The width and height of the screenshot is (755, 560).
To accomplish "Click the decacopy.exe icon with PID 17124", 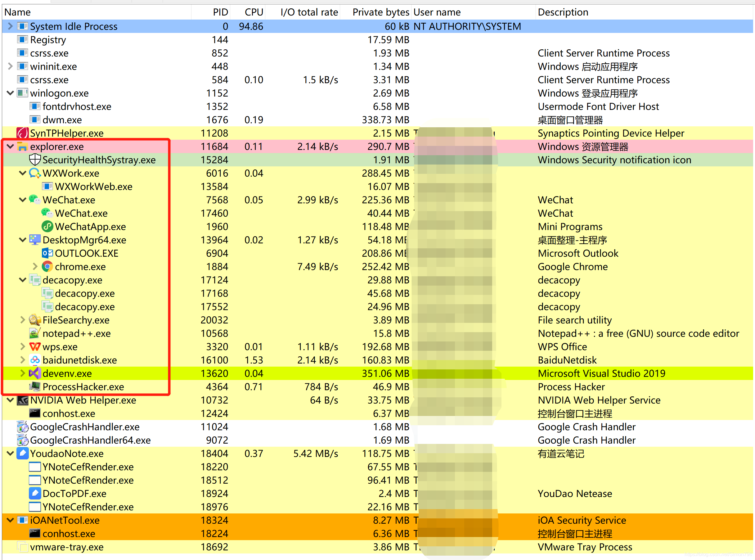I will tap(35, 280).
